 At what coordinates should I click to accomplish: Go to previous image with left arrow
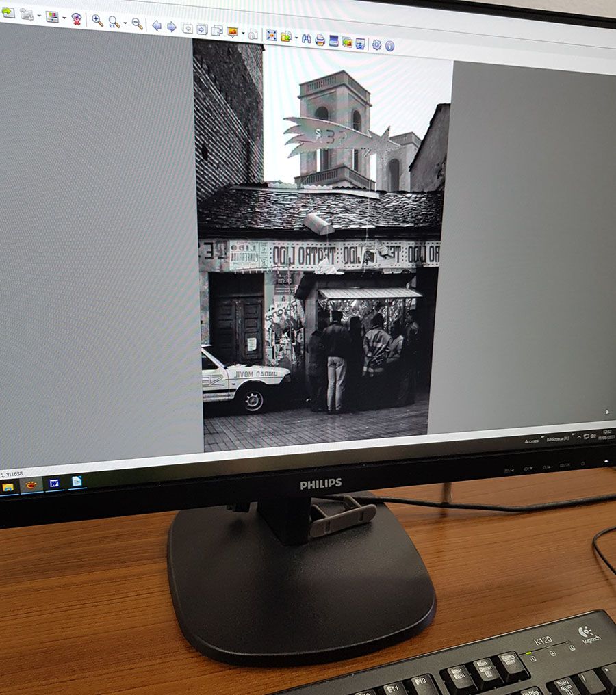[157, 26]
